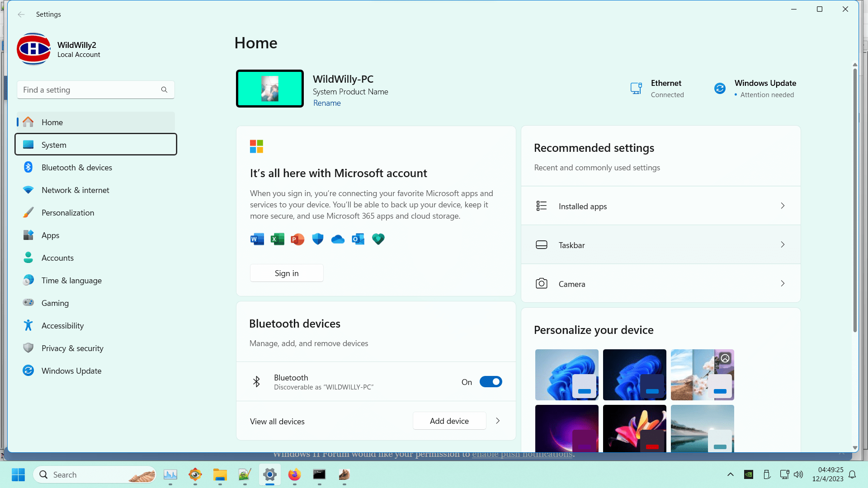This screenshot has height=488, width=868.
Task: Click the Ethernet monitor icon in header
Action: pos(636,88)
